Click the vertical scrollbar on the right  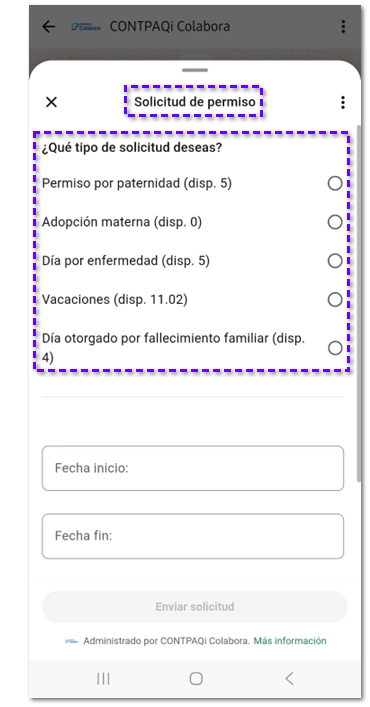pos(359,304)
